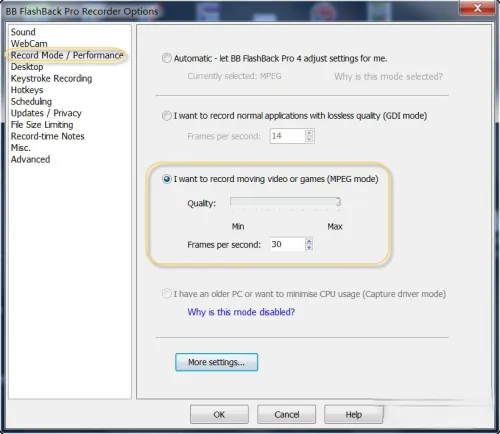
Task: Select Record-time Notes category
Action: click(48, 136)
